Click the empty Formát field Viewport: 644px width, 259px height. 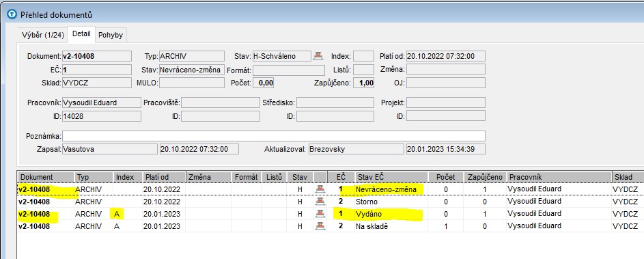point(289,70)
